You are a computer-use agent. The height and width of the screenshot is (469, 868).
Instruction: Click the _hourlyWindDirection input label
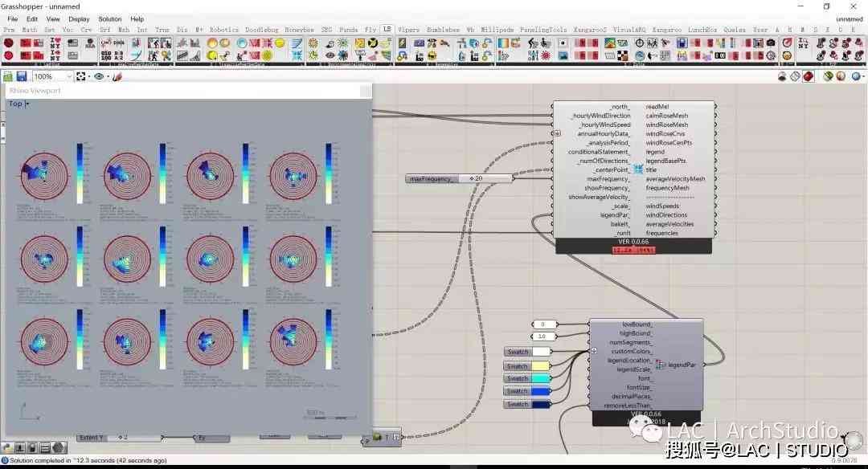600,116
